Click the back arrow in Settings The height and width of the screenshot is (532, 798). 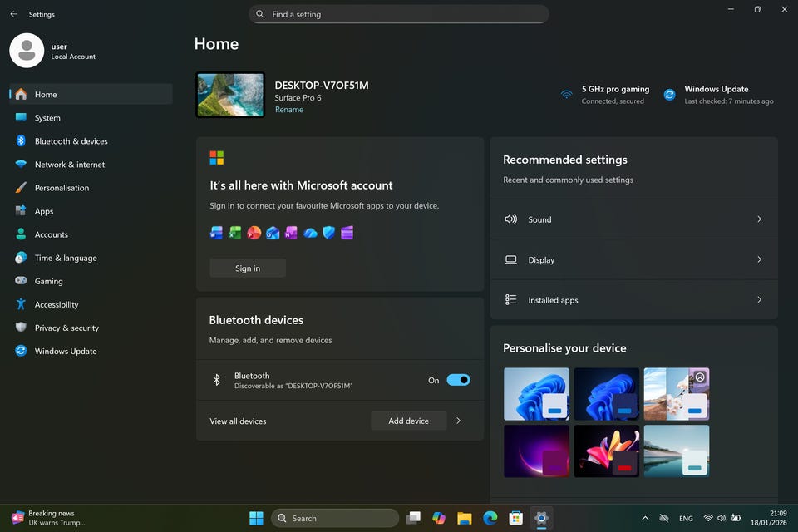(13, 14)
